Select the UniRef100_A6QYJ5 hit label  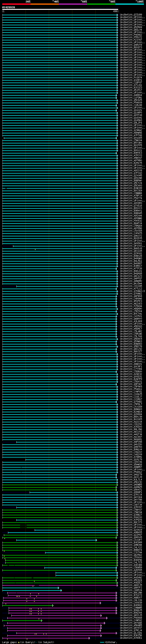tap(131, 585)
